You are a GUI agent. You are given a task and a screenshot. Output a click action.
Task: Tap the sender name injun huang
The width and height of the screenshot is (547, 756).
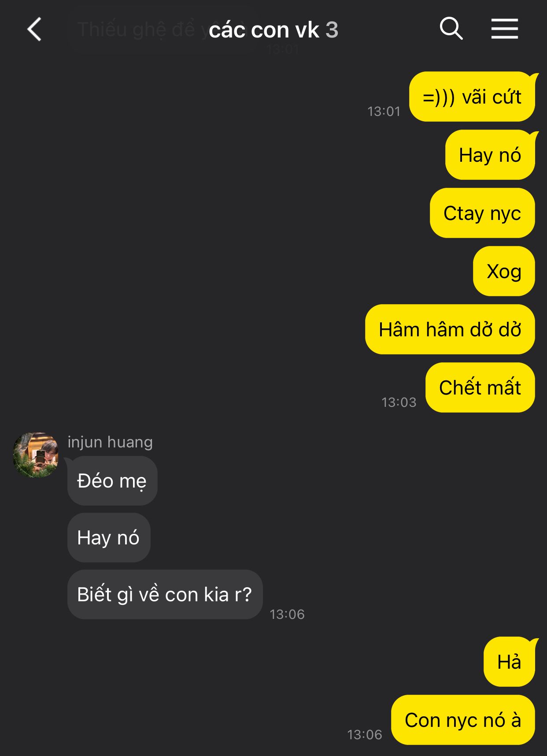[x=110, y=442]
